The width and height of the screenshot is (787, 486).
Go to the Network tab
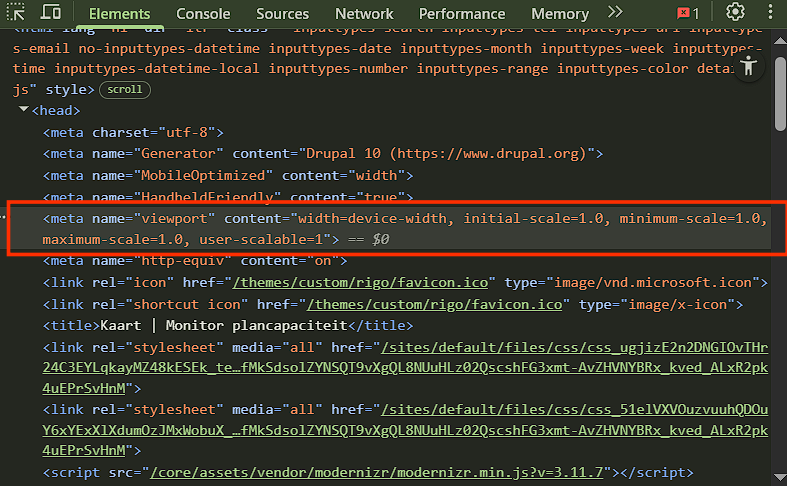364,14
